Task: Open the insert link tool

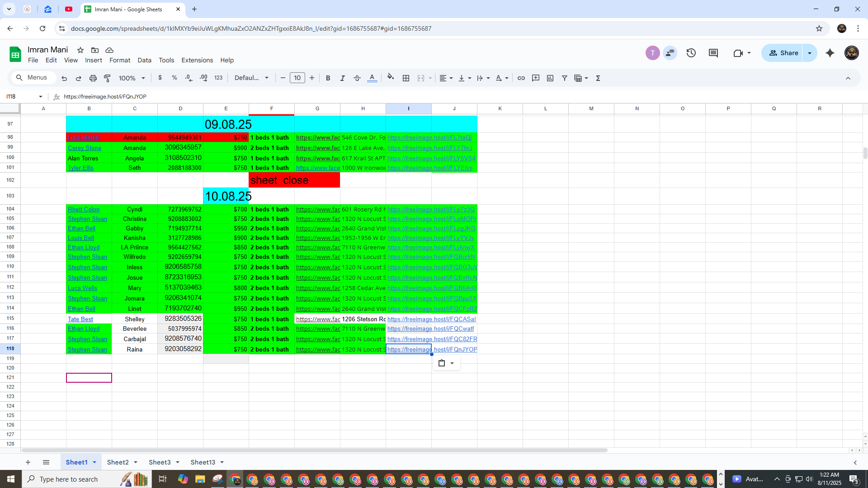Action: (521, 78)
